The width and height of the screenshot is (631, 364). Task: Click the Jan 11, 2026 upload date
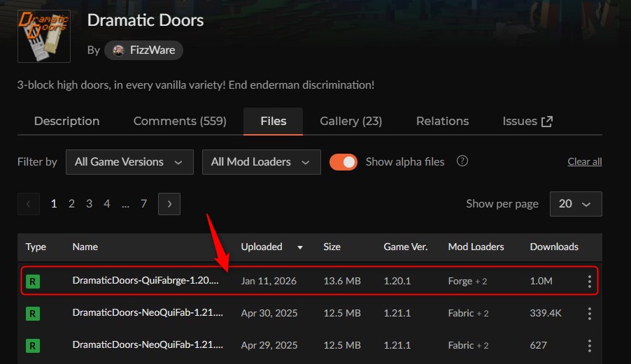click(x=269, y=281)
